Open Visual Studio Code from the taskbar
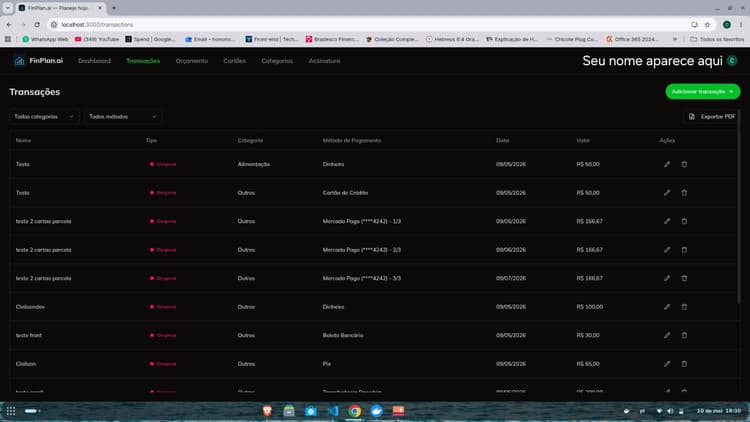 [x=332, y=411]
